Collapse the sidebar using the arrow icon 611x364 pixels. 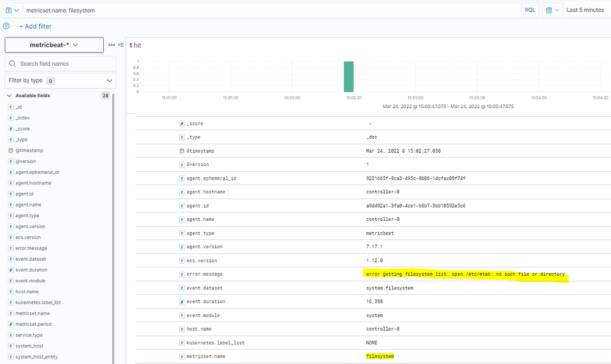coord(121,45)
